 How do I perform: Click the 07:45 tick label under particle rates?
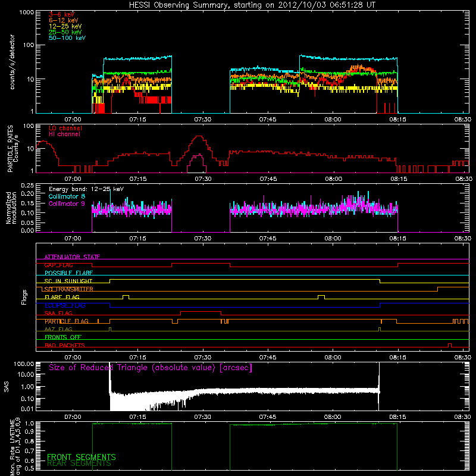click(x=268, y=179)
